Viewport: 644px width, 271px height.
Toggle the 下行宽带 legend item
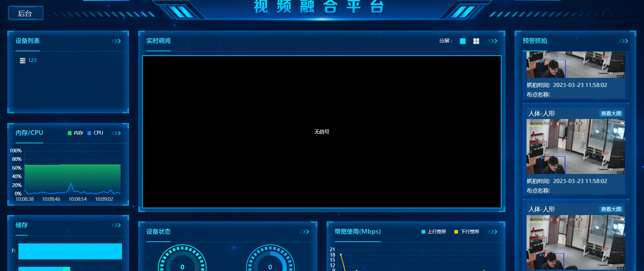click(467, 232)
